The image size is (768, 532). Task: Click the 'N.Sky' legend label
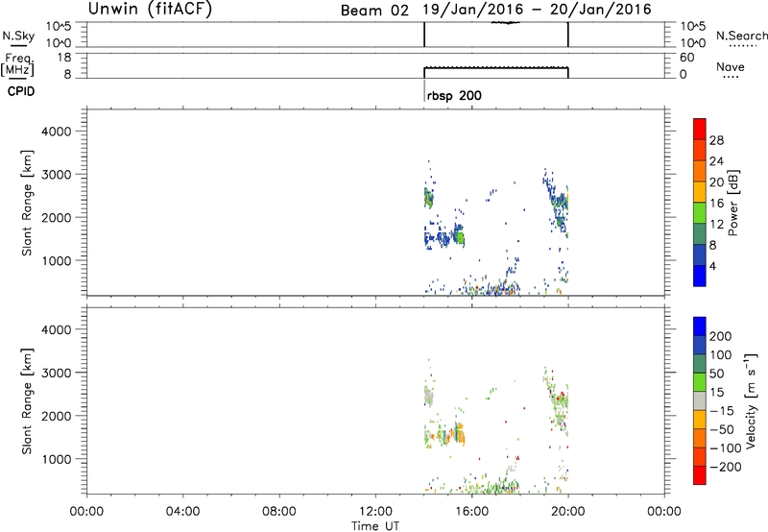pos(18,36)
